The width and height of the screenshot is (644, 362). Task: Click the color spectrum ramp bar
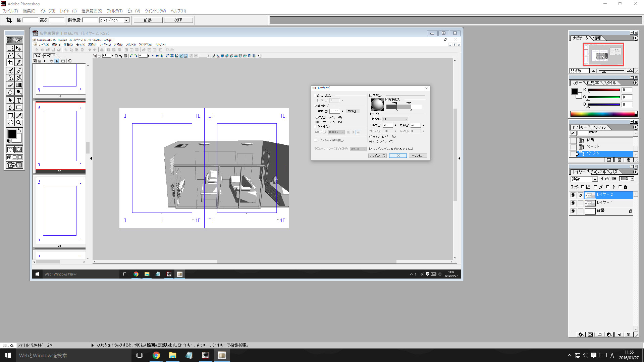pos(602,114)
